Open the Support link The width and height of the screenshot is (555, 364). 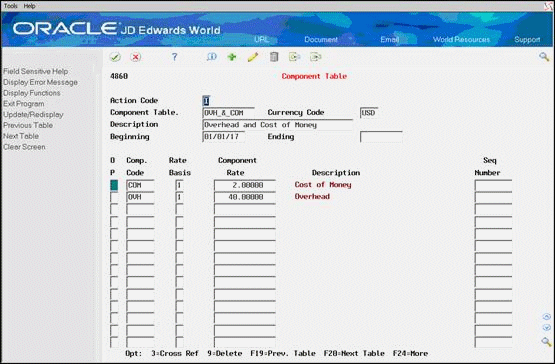527,39
